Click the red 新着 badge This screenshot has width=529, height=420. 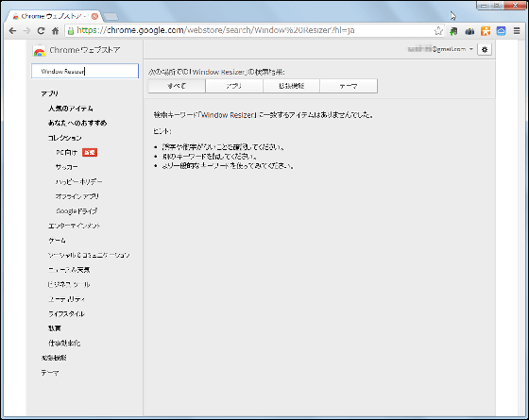pyautogui.click(x=90, y=152)
